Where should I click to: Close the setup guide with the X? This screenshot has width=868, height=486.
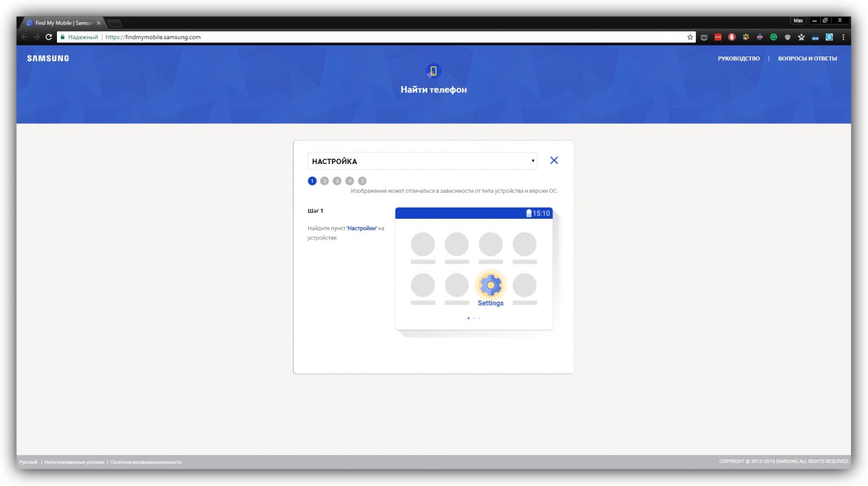(x=554, y=160)
